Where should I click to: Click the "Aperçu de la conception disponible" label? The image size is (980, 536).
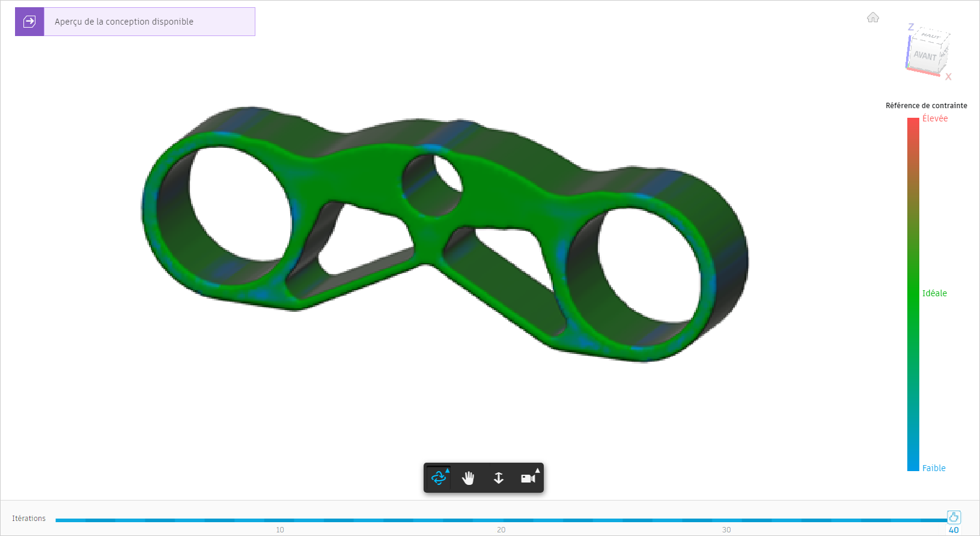point(124,22)
